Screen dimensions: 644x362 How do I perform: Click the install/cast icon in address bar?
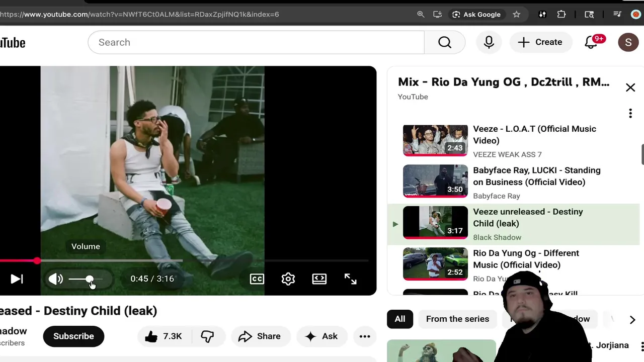(x=437, y=15)
